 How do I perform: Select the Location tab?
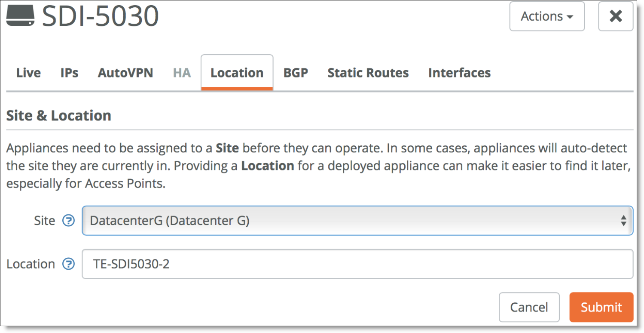point(237,73)
